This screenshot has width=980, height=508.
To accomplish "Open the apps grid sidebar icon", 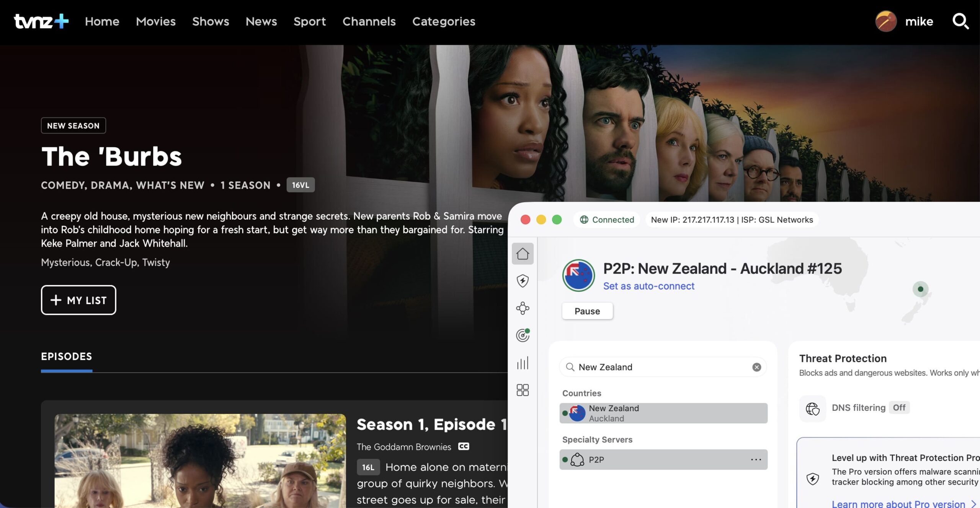I will tap(523, 390).
